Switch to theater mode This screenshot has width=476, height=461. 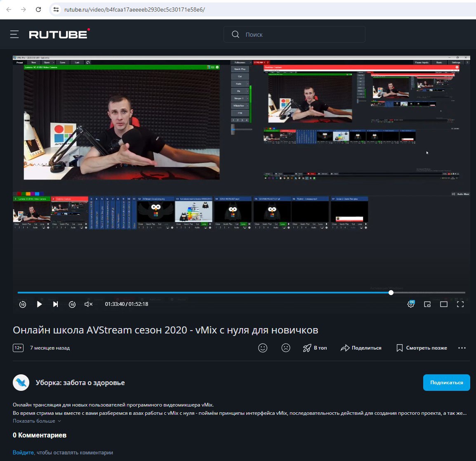pyautogui.click(x=444, y=304)
